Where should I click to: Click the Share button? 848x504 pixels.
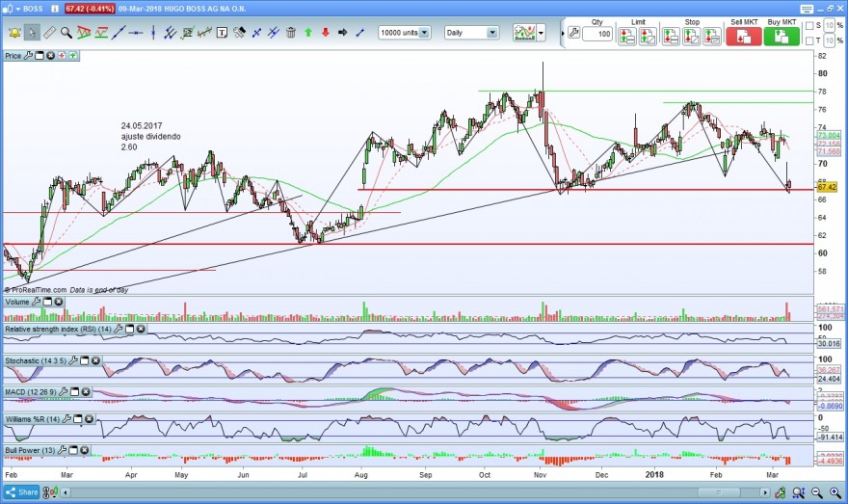click(21, 492)
